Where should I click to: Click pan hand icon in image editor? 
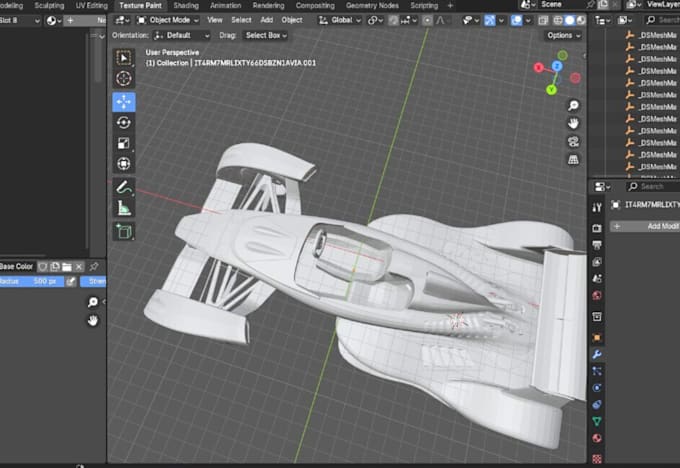[x=93, y=321]
